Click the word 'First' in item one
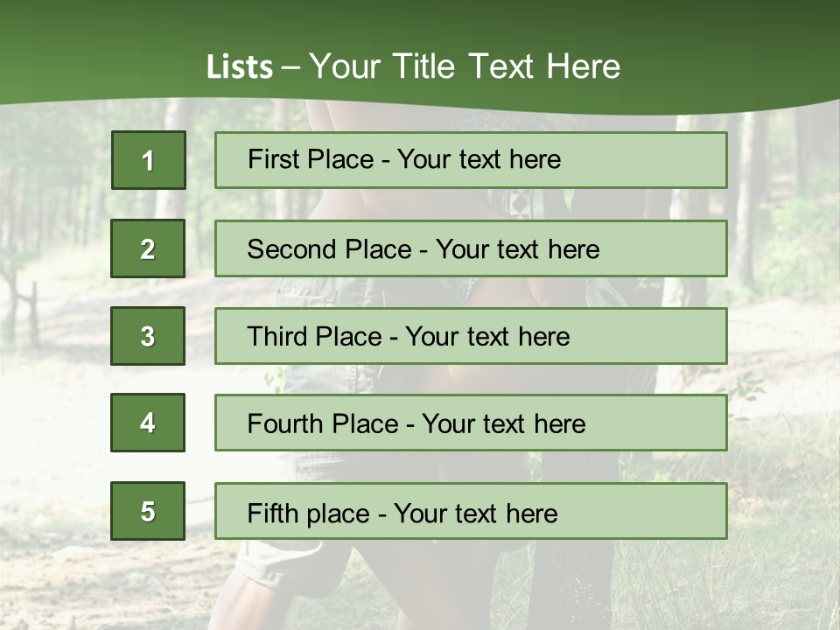 [x=274, y=159]
